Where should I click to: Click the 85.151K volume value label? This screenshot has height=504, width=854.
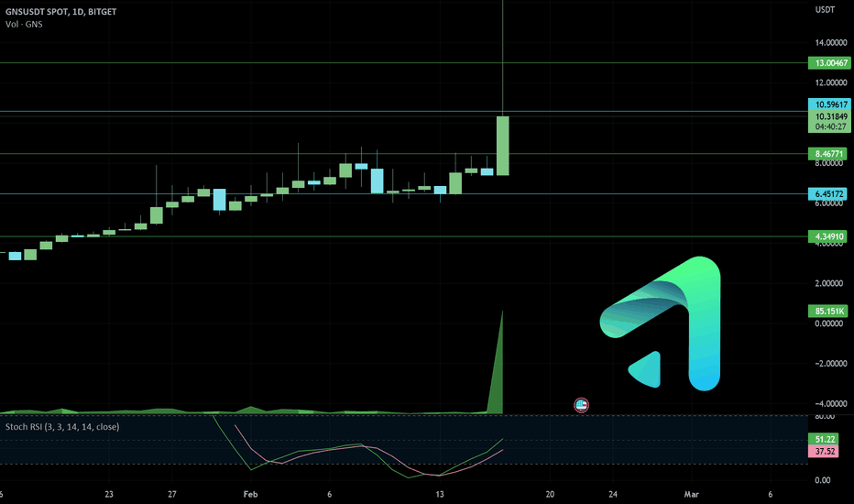coord(829,312)
